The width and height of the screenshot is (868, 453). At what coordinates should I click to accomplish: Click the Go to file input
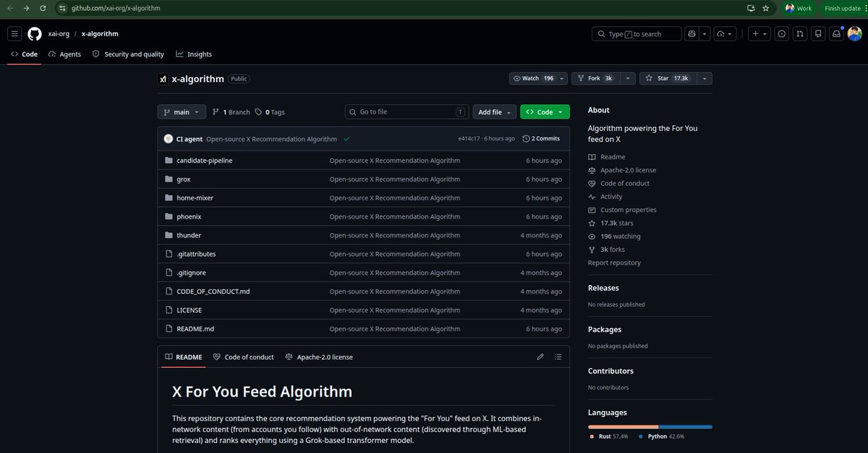407,112
